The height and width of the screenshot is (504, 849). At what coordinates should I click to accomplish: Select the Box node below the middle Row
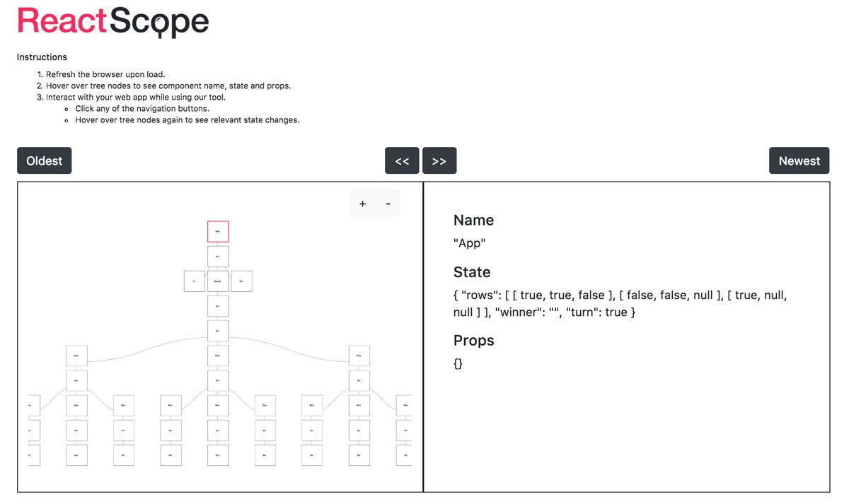218,406
